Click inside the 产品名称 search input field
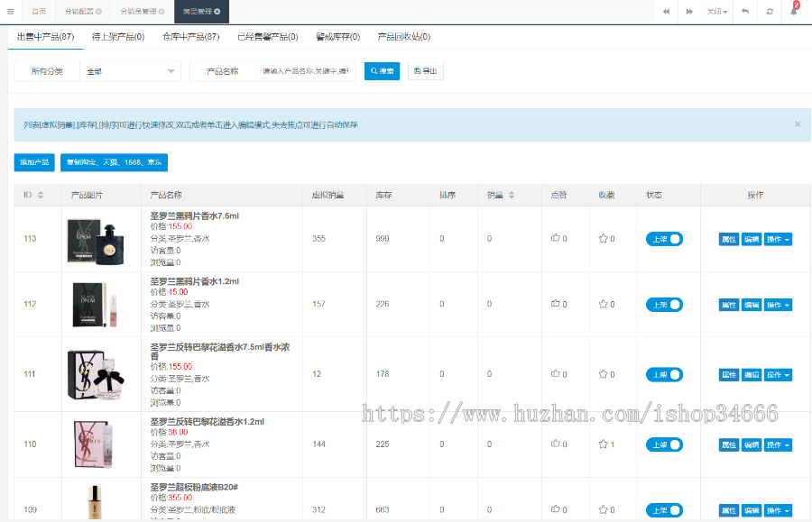Image resolution: width=812 pixels, height=522 pixels. (x=303, y=71)
